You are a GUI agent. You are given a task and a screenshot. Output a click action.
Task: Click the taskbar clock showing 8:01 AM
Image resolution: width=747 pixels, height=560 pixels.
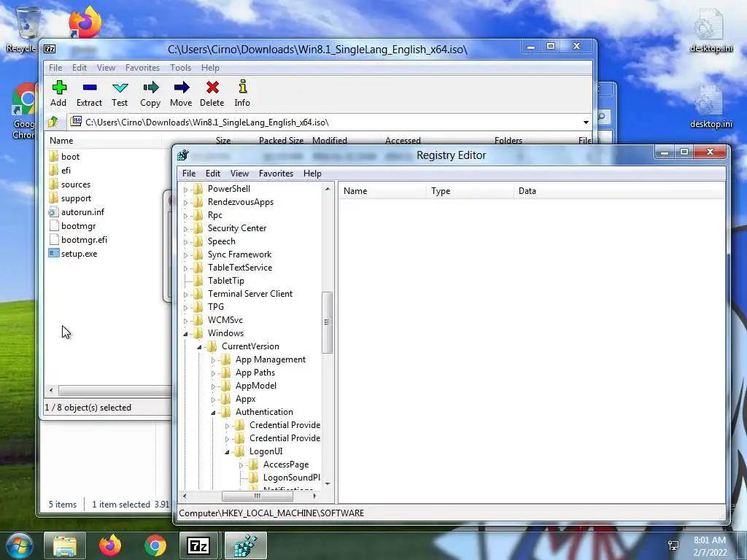(x=710, y=545)
